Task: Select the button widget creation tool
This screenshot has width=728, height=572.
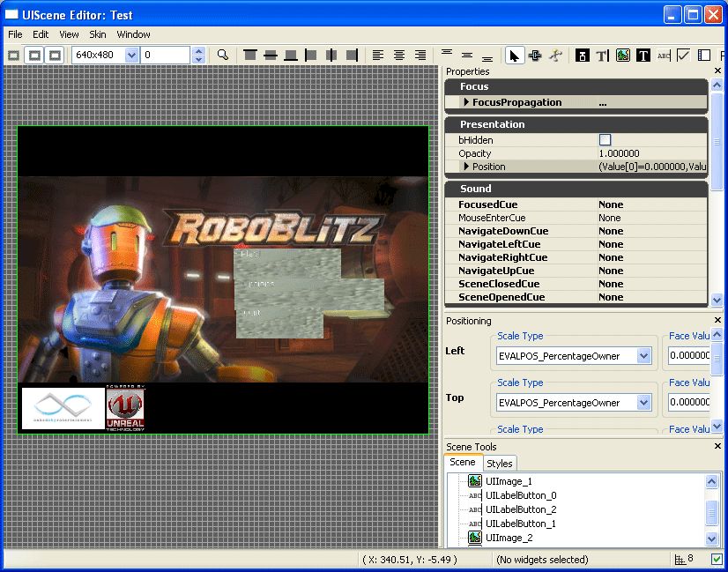Action: pyautogui.click(x=583, y=55)
